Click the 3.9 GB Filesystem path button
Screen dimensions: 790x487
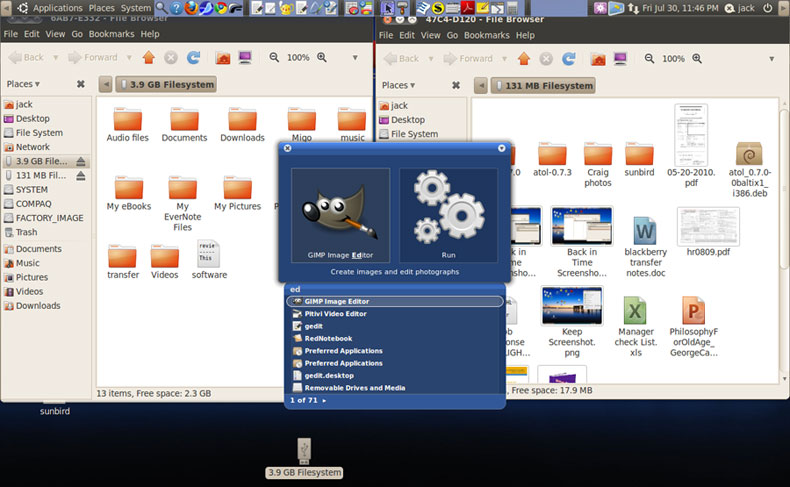pyautogui.click(x=166, y=84)
